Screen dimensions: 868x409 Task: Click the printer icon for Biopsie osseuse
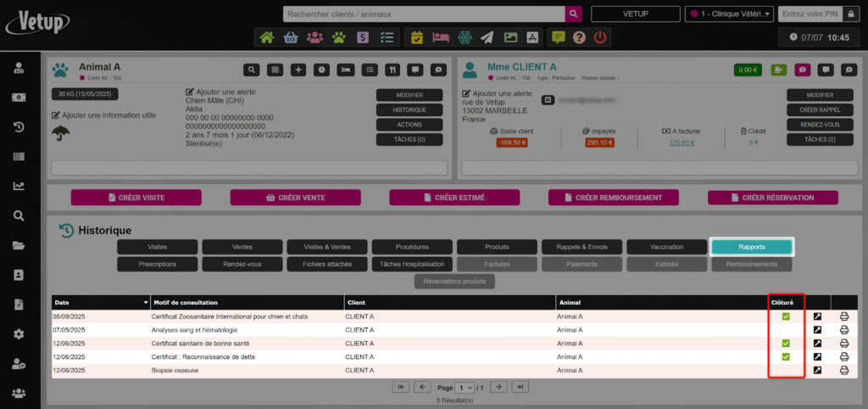pyautogui.click(x=844, y=370)
